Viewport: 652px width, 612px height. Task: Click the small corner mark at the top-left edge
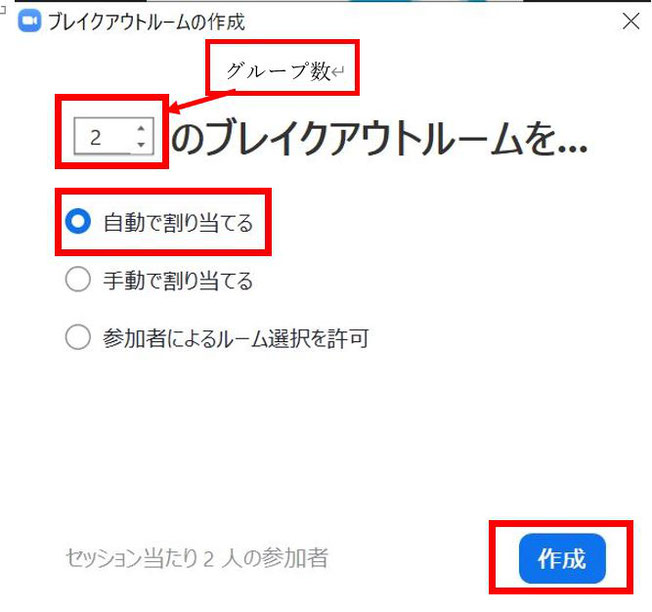(x=2, y=10)
